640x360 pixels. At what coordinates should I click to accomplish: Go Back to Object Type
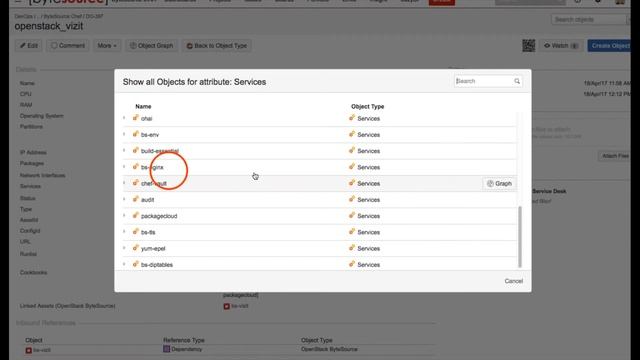tap(217, 46)
